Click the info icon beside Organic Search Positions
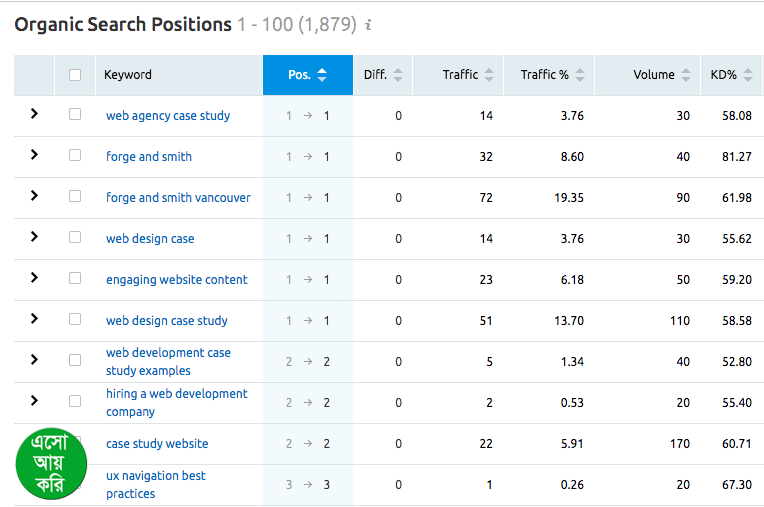Image resolution: width=764 pixels, height=507 pixels. click(368, 25)
